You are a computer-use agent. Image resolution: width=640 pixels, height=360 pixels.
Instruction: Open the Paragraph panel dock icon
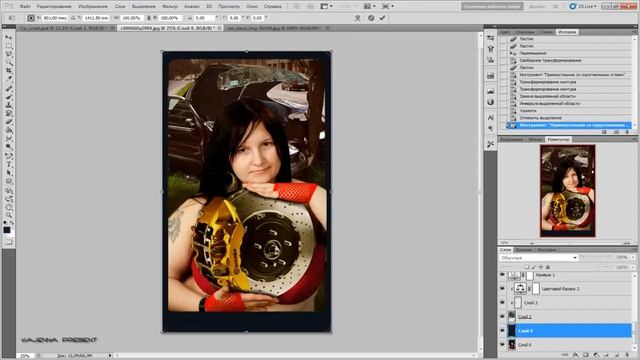(x=491, y=128)
